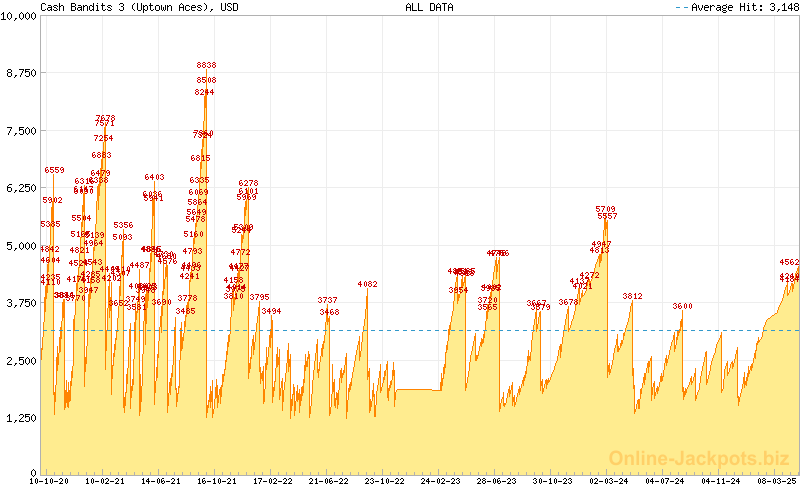The height and width of the screenshot is (490, 800).
Task: Select the ALL DATA heading
Action: (x=429, y=7)
